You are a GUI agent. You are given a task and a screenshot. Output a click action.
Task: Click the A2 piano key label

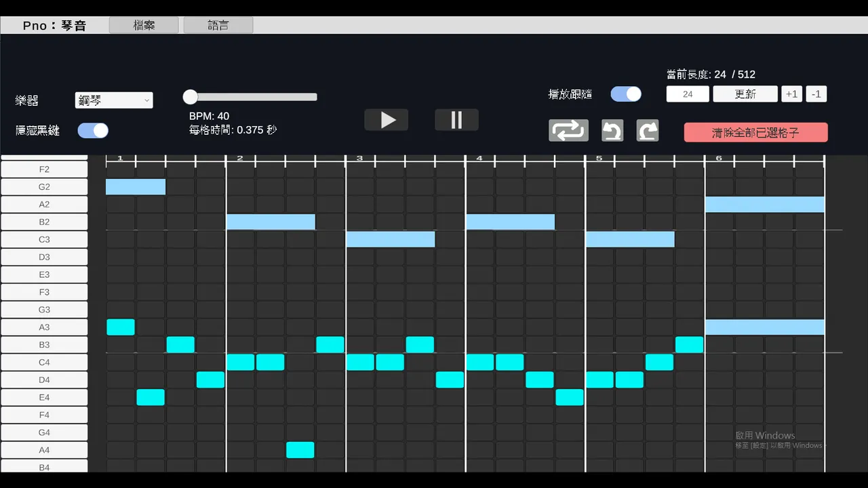pyautogui.click(x=44, y=205)
